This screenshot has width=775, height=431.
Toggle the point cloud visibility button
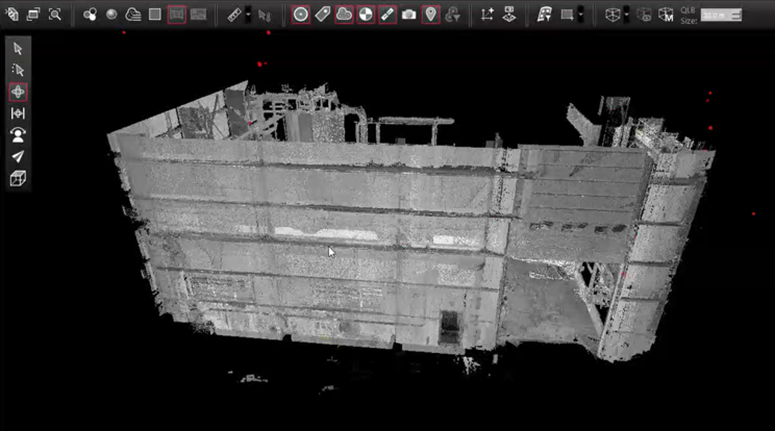point(344,14)
